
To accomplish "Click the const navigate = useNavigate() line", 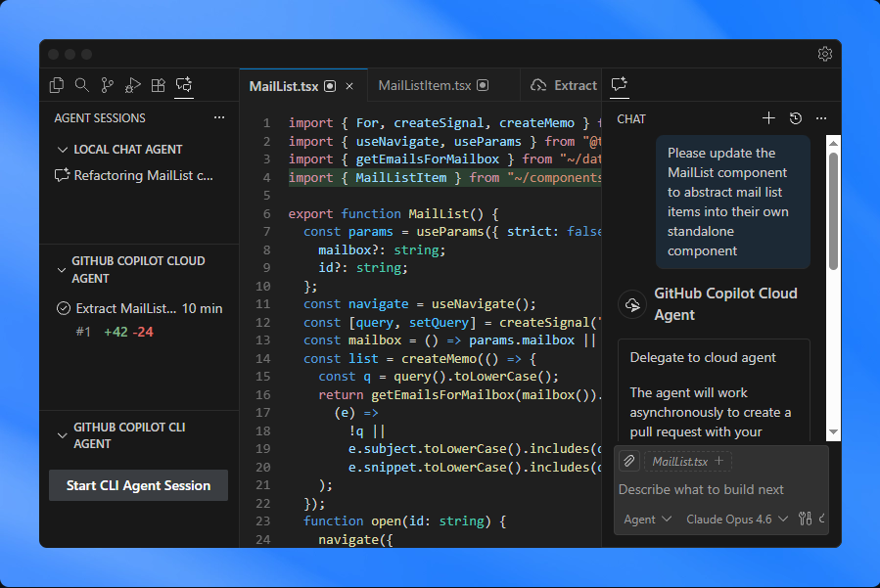I will point(420,304).
